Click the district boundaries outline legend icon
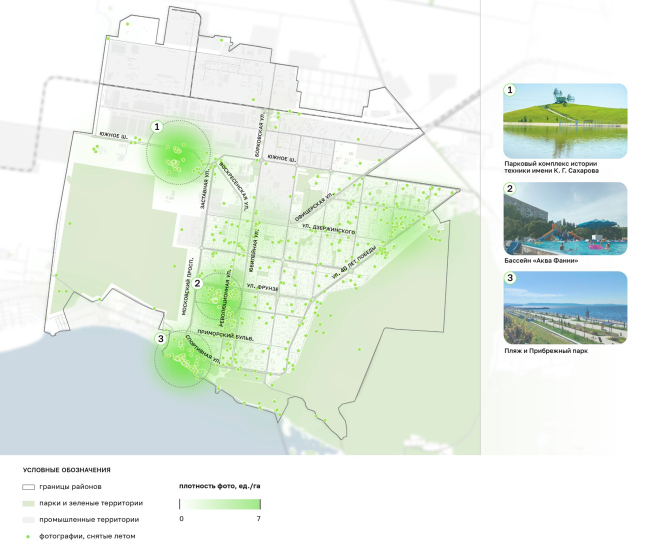This screenshot has width=650, height=548. click(26, 486)
